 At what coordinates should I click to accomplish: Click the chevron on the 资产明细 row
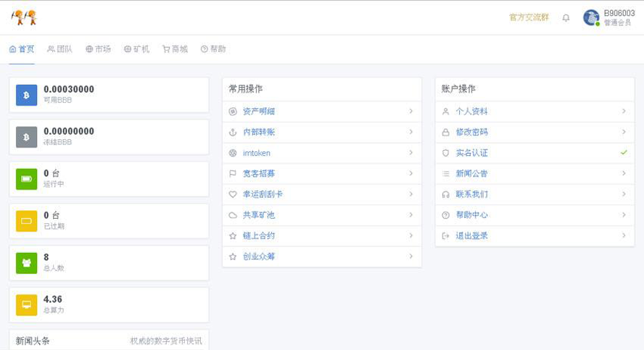[410, 111]
